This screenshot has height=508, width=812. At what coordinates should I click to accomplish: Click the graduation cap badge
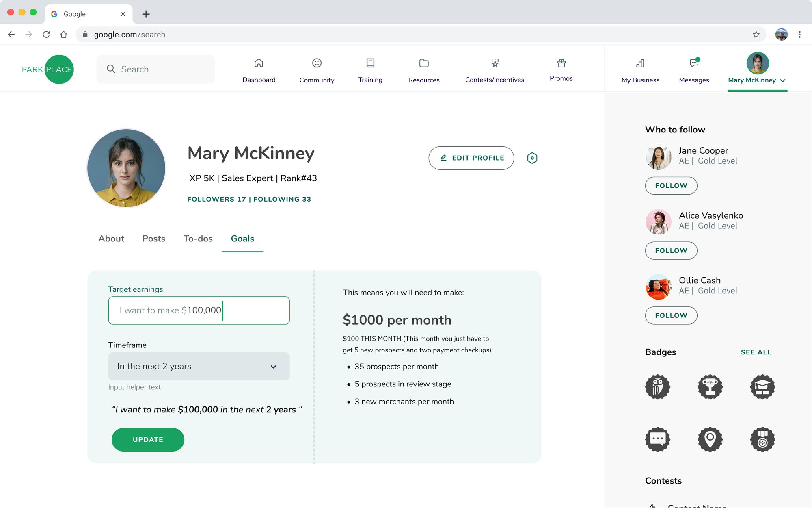762,386
